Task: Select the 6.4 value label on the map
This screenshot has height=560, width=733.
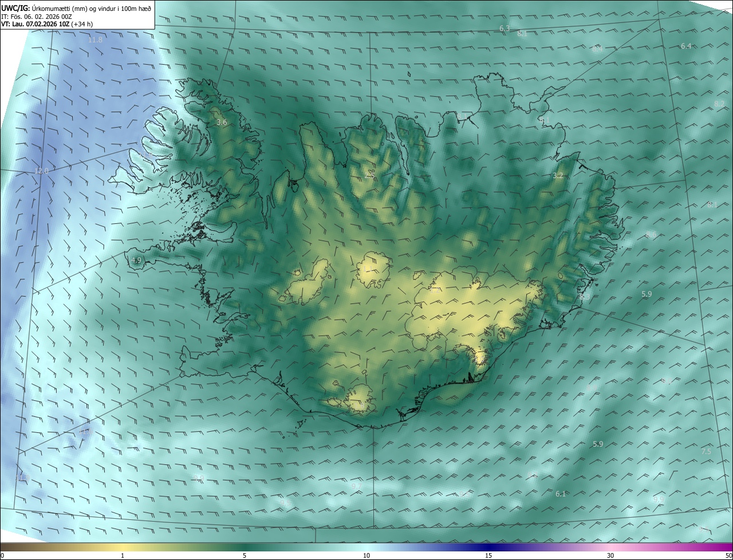Action: (x=686, y=46)
